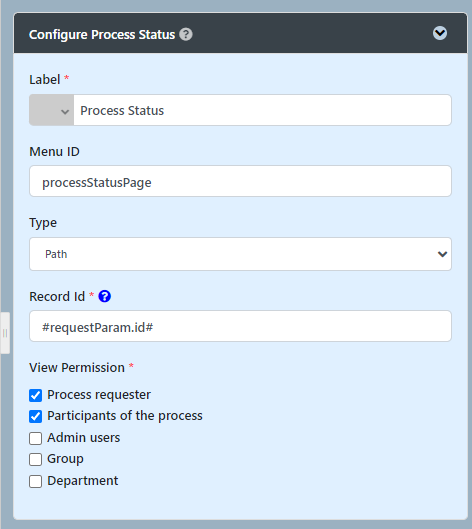
Task: Click the View Permission field label
Action: pyautogui.click(x=77, y=367)
